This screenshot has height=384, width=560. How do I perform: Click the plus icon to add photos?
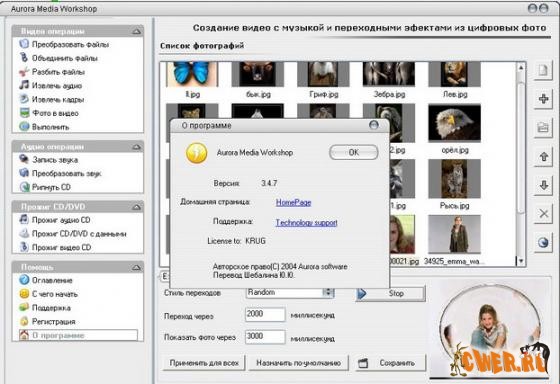pyautogui.click(x=543, y=99)
